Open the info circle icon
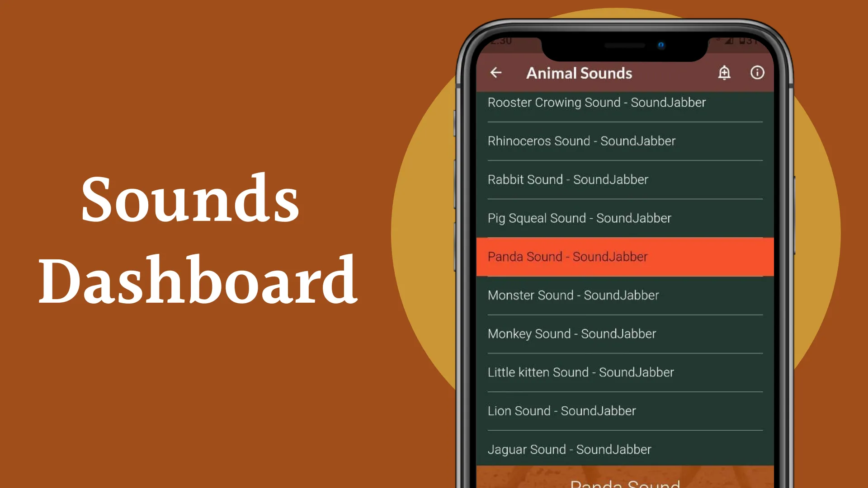The image size is (868, 488). coord(757,73)
